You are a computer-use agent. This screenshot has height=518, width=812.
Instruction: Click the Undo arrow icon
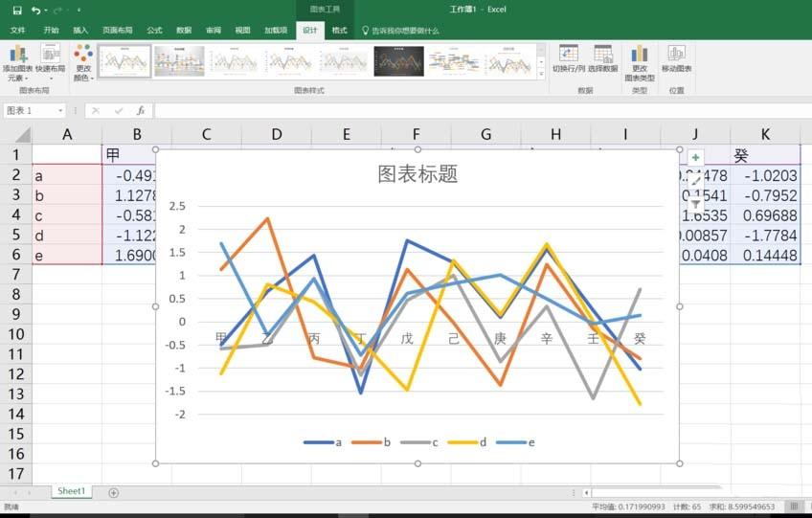point(36,10)
